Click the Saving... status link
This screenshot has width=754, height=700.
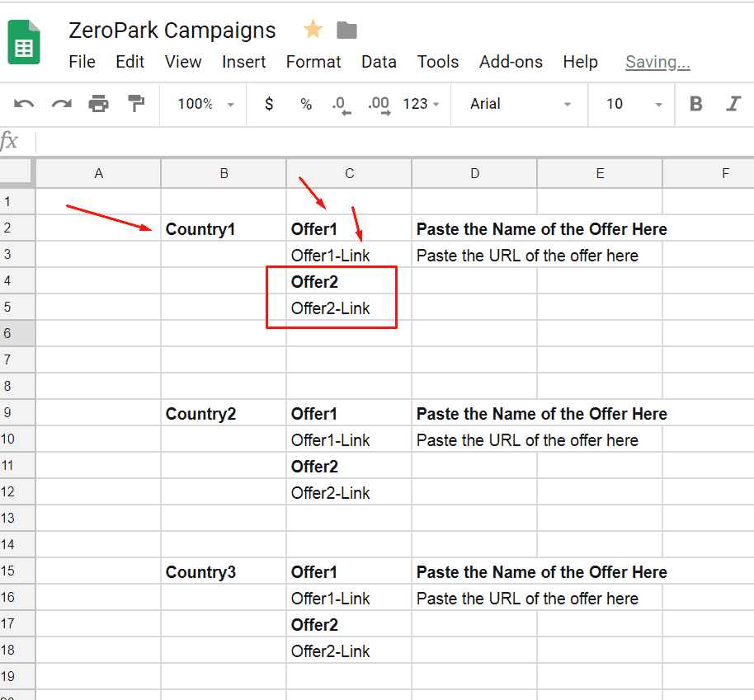657,62
